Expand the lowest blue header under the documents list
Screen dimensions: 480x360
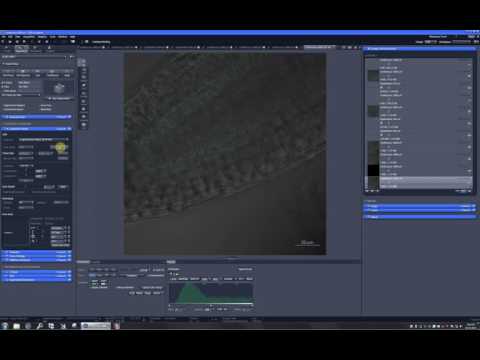(x=419, y=217)
